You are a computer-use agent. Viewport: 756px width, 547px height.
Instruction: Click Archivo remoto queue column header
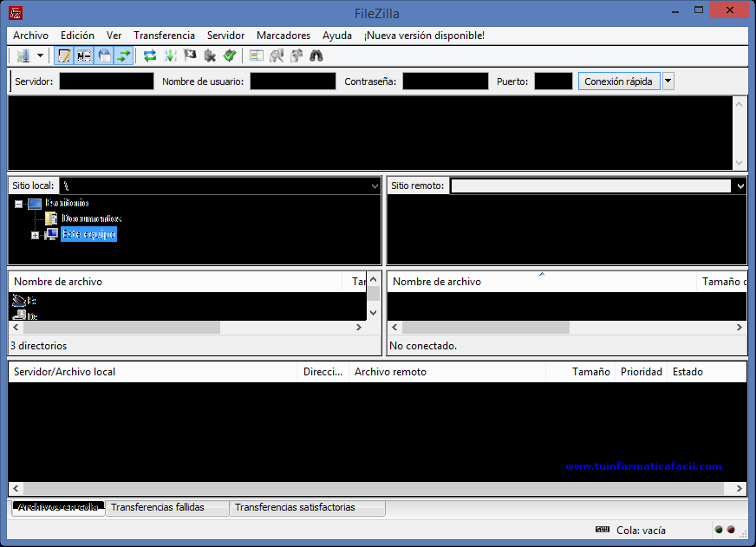point(447,372)
